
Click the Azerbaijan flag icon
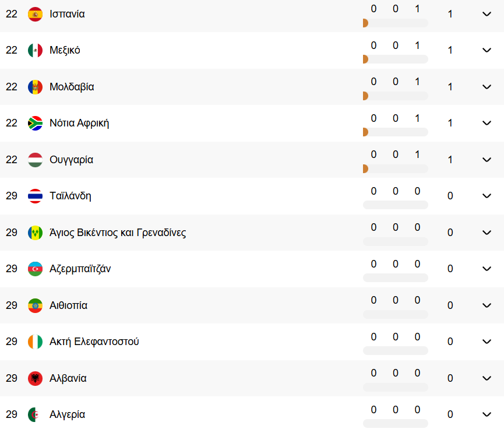click(x=35, y=269)
